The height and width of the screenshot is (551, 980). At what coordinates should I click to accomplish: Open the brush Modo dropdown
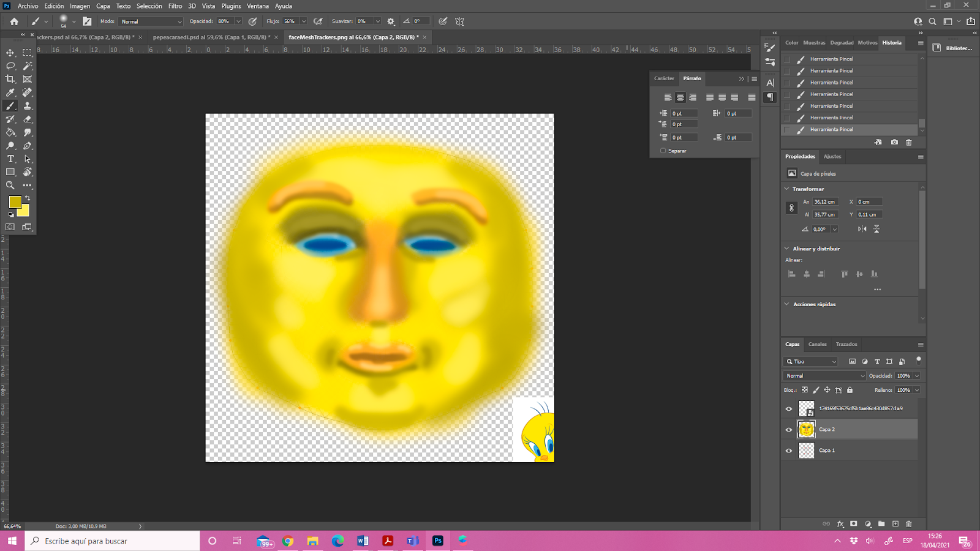tap(151, 21)
